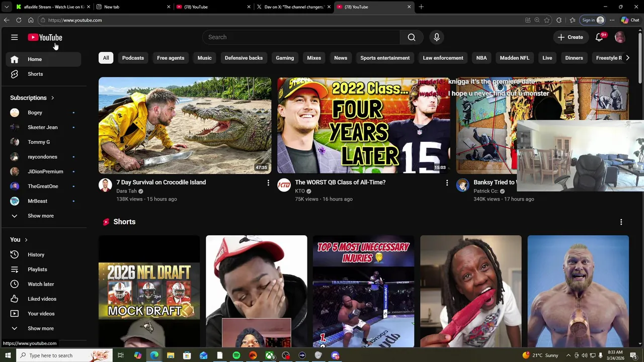Open Dara Tah channel avatar
Viewport: 644px width, 362px height.
(105, 185)
